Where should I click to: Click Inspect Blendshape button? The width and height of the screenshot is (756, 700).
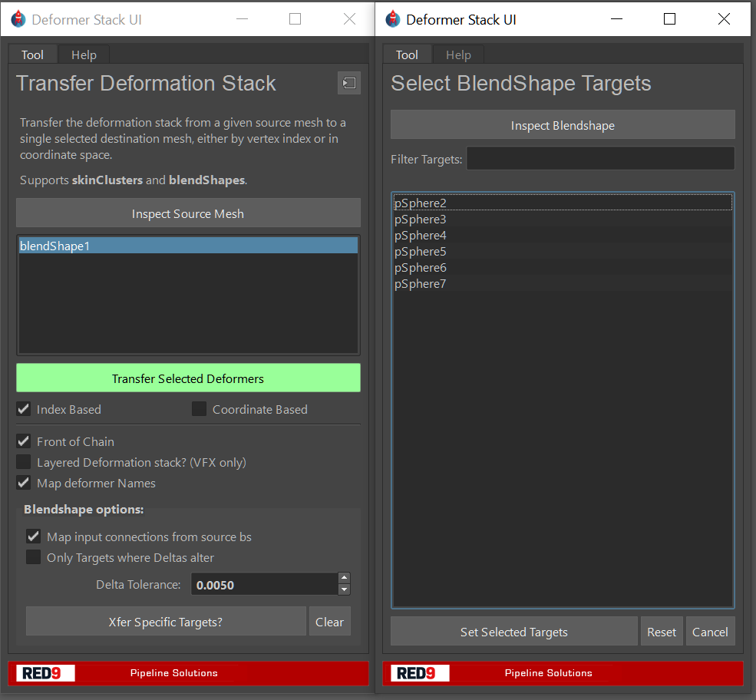point(563,125)
